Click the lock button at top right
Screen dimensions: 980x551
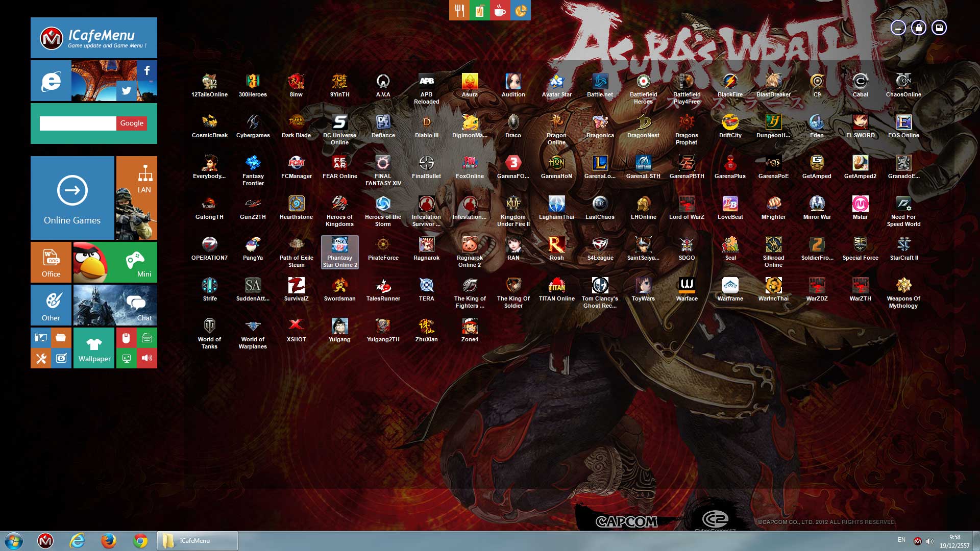[x=919, y=28]
